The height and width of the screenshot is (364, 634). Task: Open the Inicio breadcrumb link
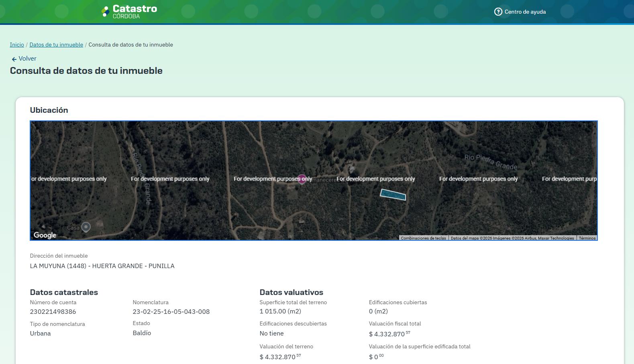point(17,45)
